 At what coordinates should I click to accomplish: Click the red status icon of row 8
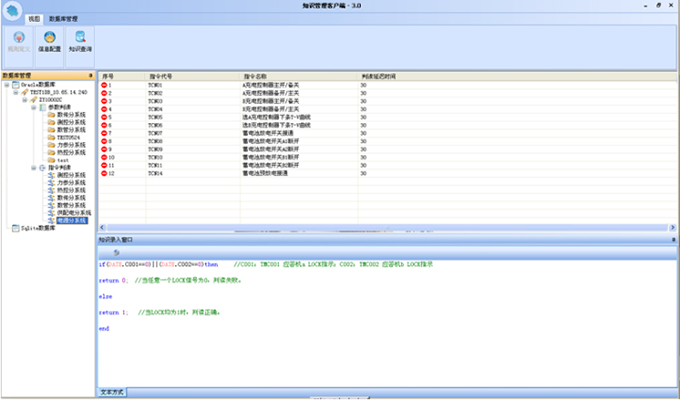104,141
